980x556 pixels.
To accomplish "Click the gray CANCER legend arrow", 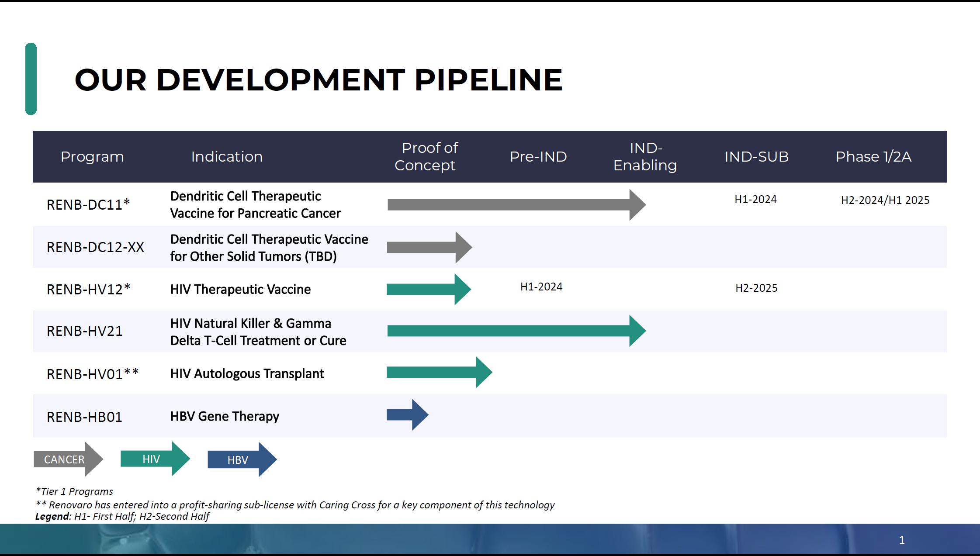I will coord(68,459).
